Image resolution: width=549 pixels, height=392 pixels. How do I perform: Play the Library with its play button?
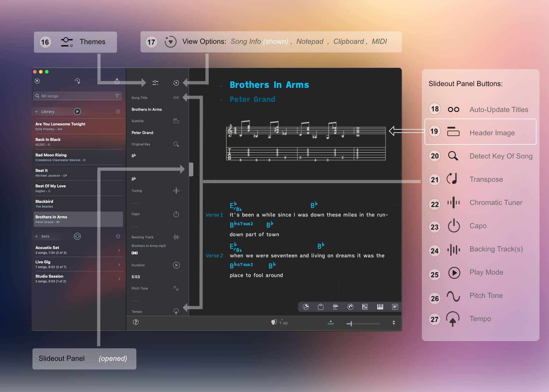77,111
